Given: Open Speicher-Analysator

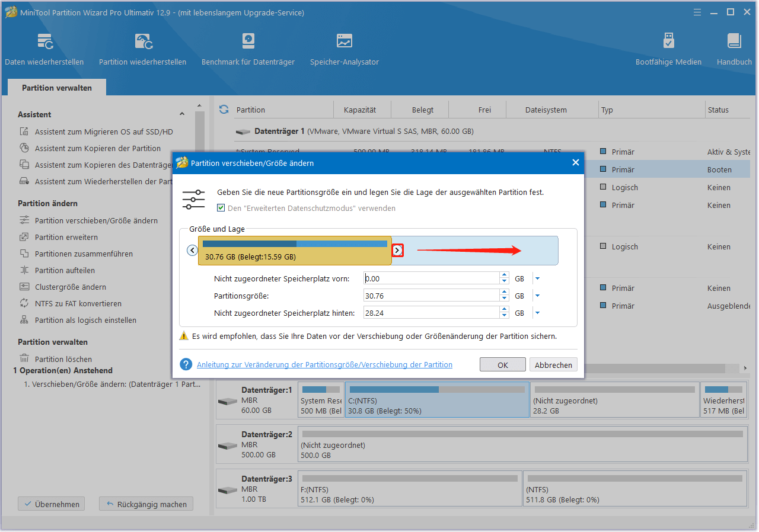Looking at the screenshot, I should (344, 49).
